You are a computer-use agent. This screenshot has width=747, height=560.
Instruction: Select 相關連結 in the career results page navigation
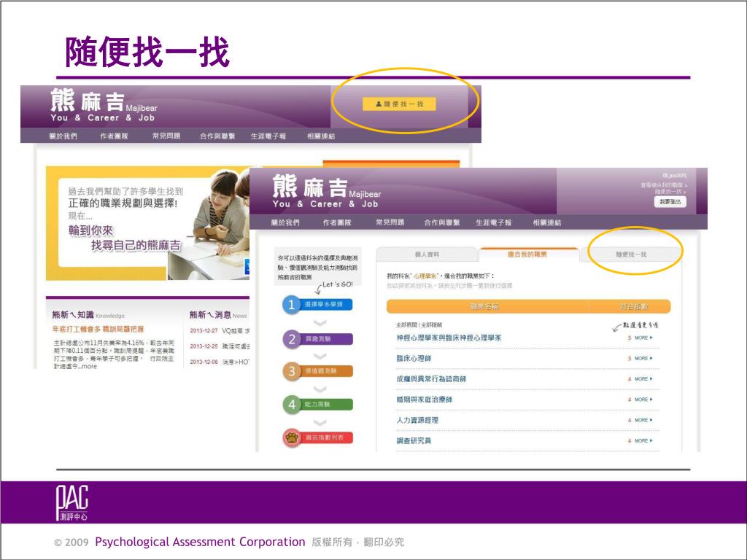pyautogui.click(x=547, y=222)
